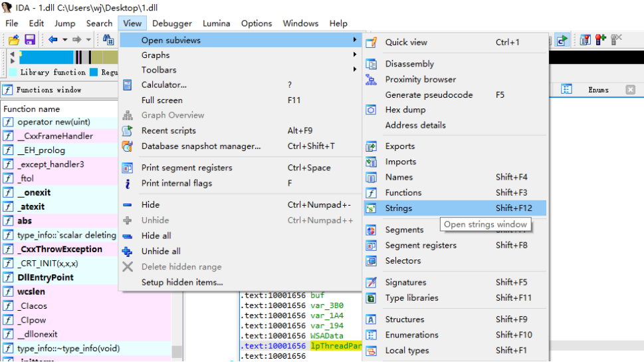Click the save database toolbar icon
Screen dimensions: 644x362
point(30,40)
